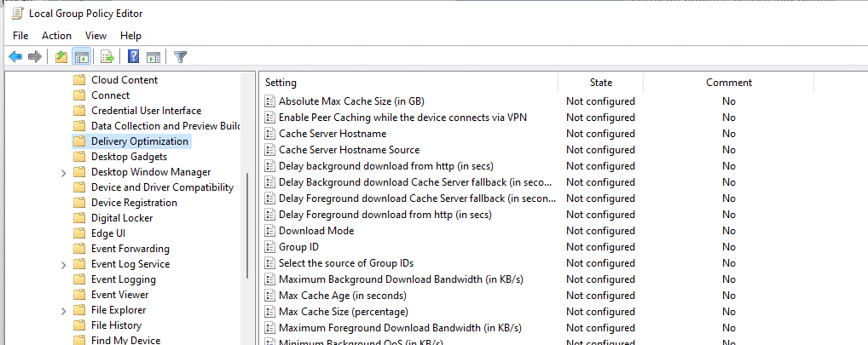Expand the Desktop Window Manager folder
This screenshot has width=868, height=345.
(x=64, y=172)
